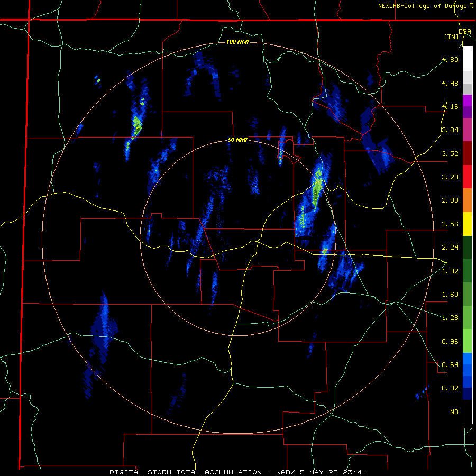Image resolution: width=476 pixels, height=476 pixels.
Task: Pick the lightest green swatch near 0.96
Action: (467, 341)
